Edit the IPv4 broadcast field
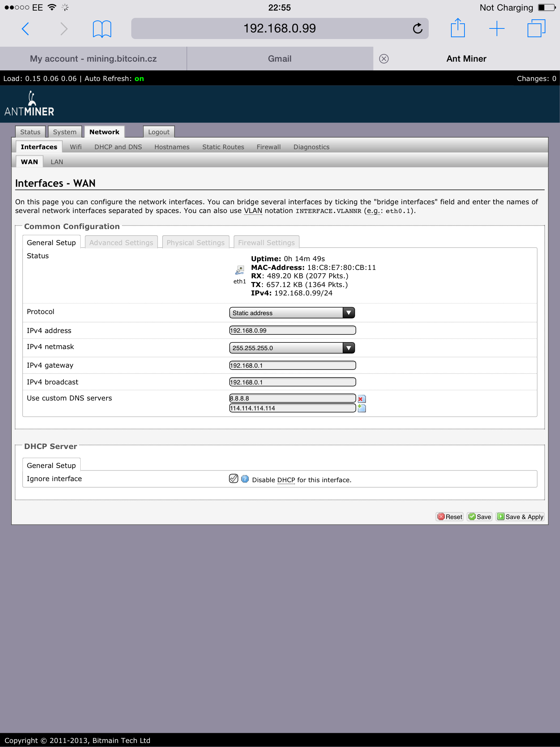 (x=292, y=382)
